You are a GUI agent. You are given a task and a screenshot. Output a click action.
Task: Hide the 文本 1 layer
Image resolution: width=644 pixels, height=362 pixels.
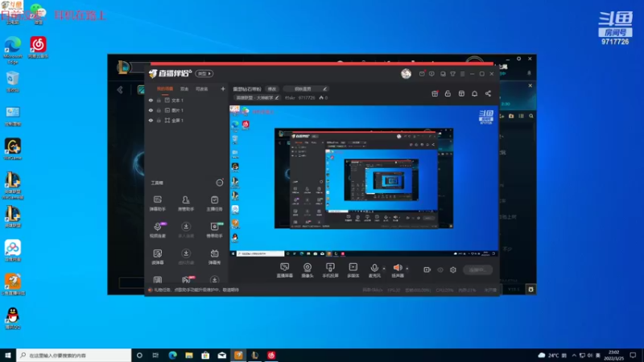[x=151, y=100]
